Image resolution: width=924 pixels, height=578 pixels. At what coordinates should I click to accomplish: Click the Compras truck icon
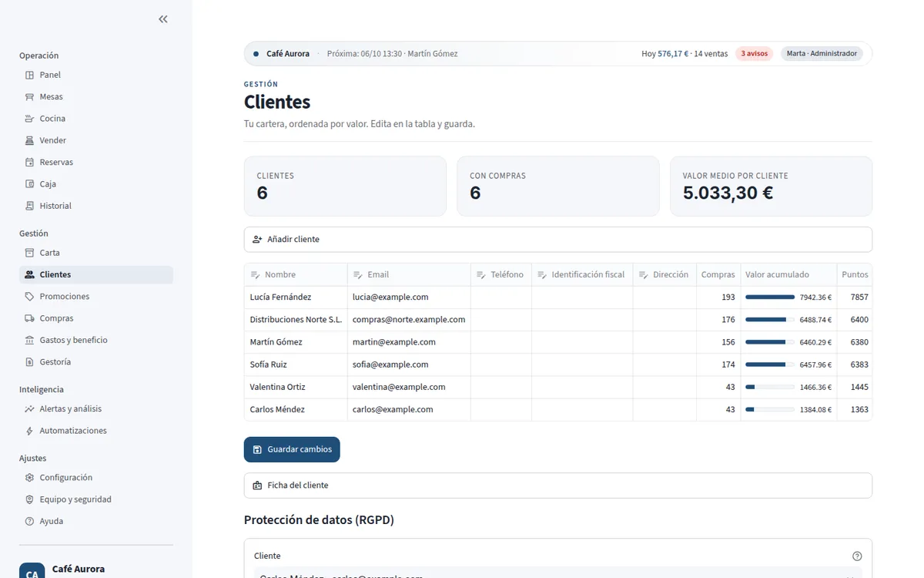point(29,318)
